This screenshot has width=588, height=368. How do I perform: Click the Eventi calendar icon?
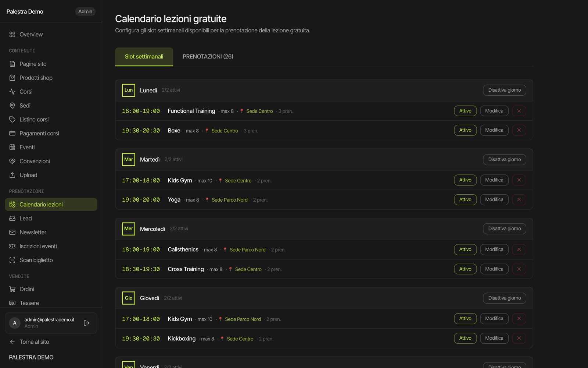(12, 147)
